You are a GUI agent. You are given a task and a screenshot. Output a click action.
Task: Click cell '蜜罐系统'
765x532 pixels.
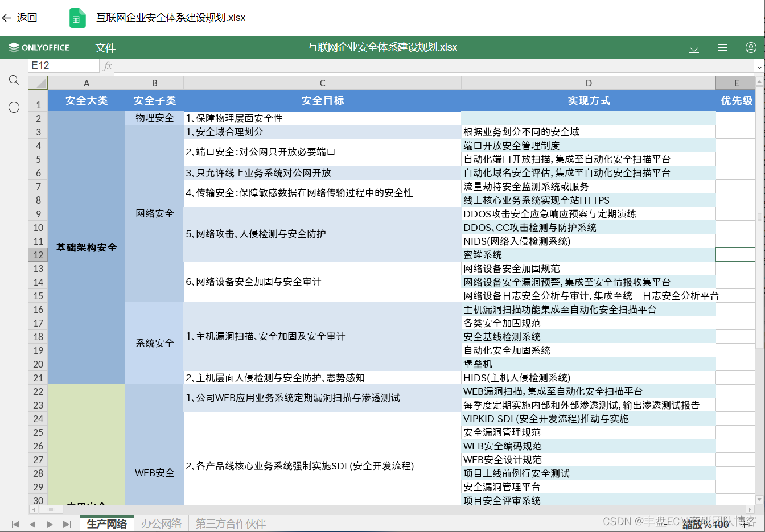click(589, 255)
